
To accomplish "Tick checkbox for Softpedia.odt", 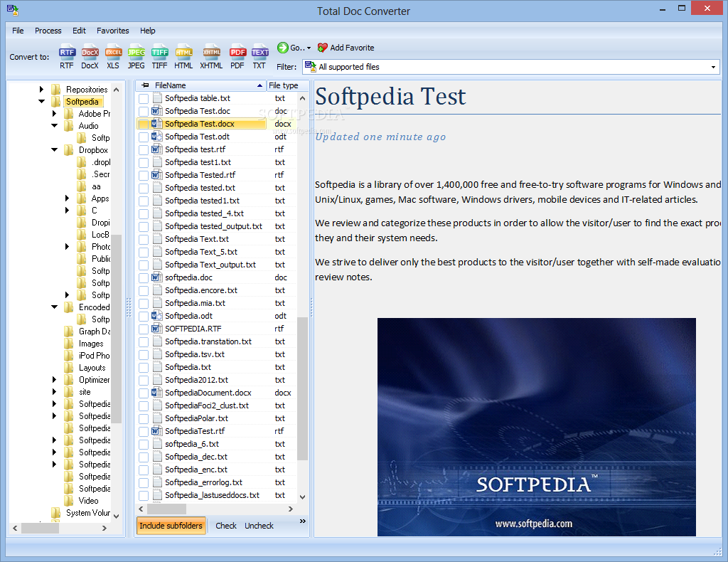I will pos(144,316).
